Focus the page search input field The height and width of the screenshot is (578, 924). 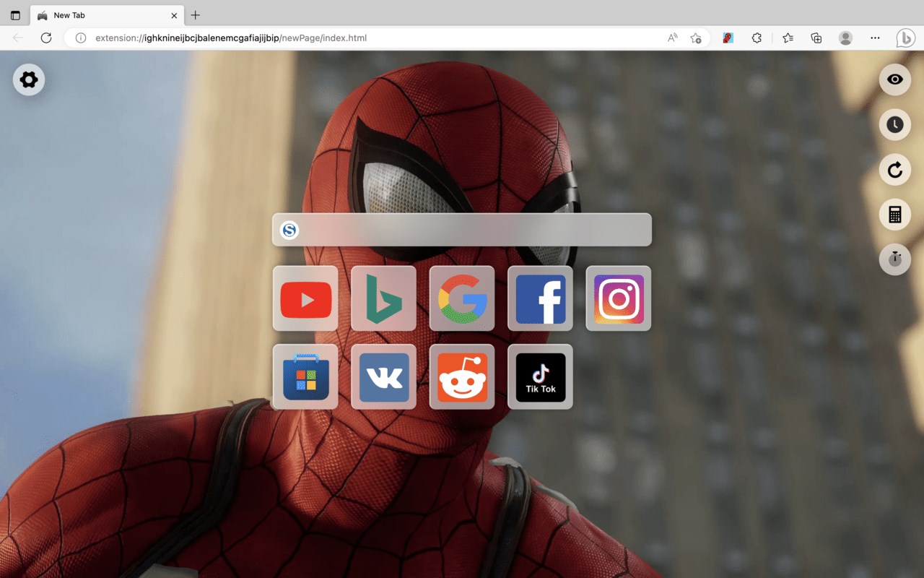point(462,230)
